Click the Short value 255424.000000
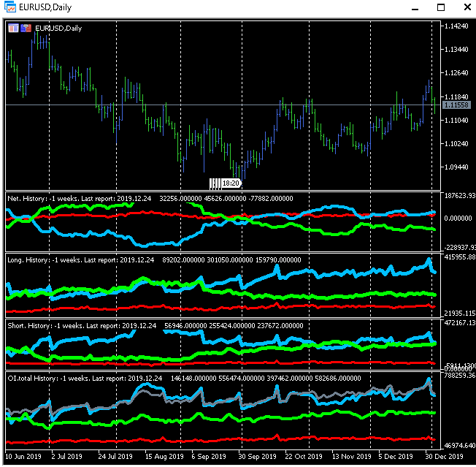Viewport: 476px width, 467px height. coord(232,326)
